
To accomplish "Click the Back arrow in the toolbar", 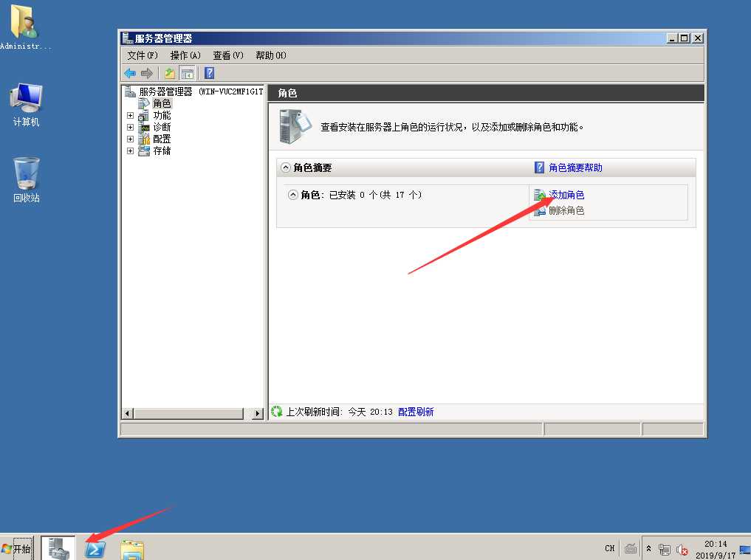I will click(x=130, y=73).
